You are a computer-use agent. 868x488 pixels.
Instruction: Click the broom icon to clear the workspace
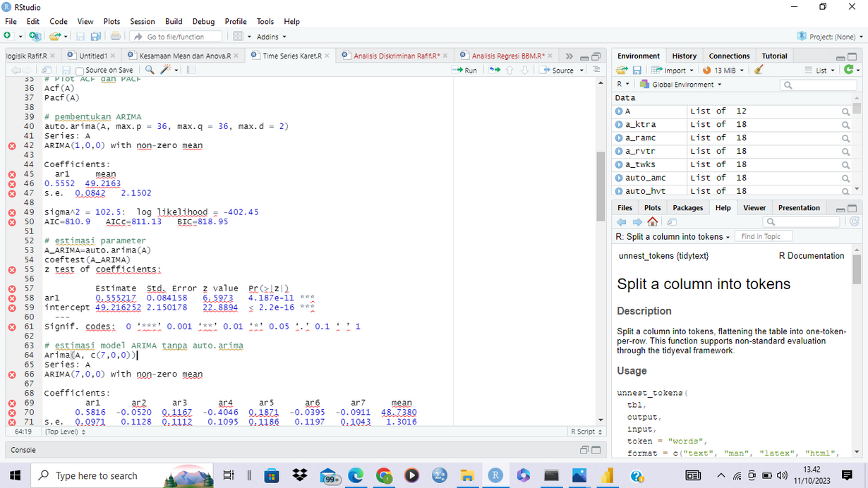point(759,70)
